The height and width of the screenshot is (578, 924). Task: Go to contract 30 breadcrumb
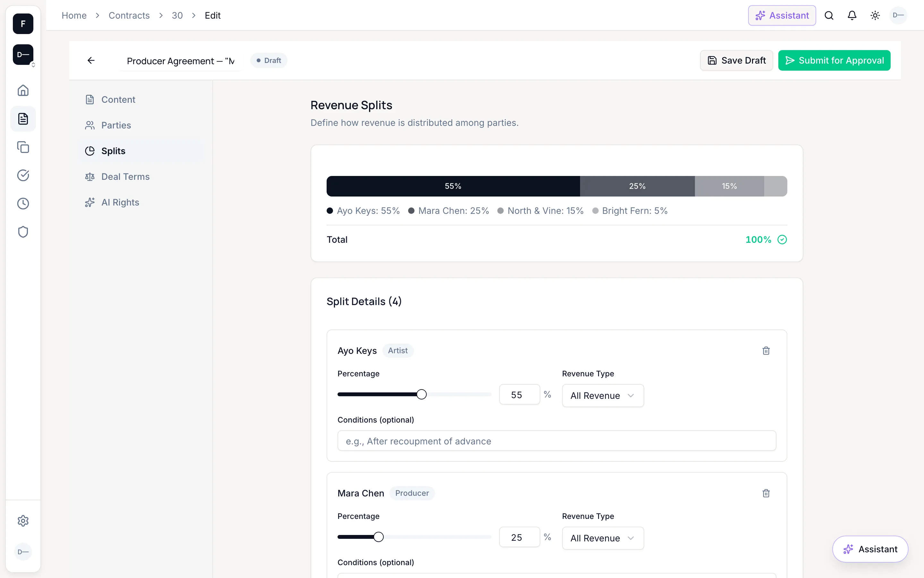tap(177, 16)
